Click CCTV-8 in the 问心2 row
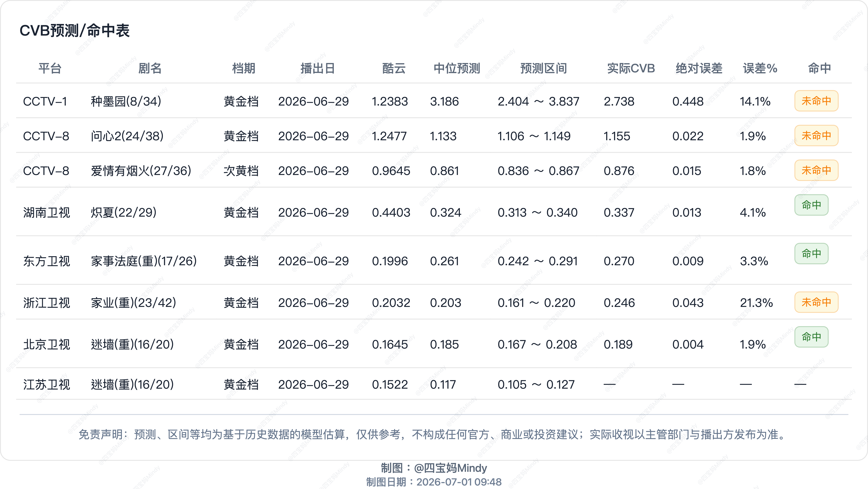This screenshot has height=489, width=868. point(46,136)
